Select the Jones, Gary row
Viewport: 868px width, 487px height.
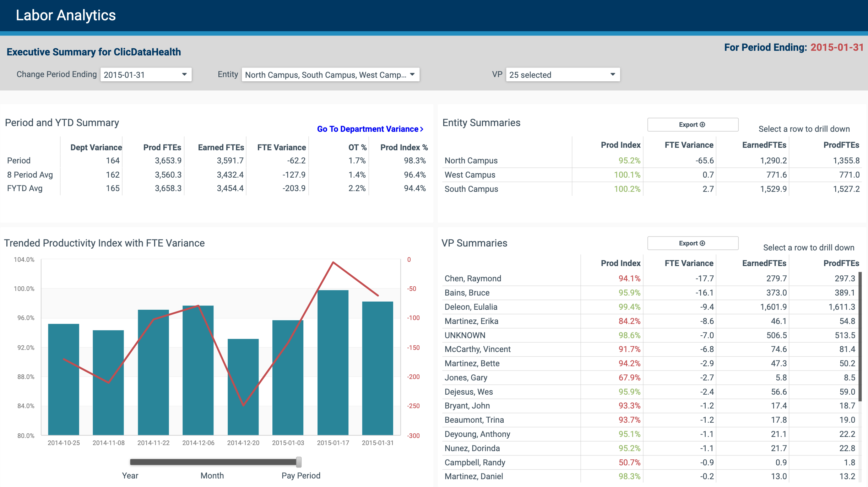click(x=650, y=378)
